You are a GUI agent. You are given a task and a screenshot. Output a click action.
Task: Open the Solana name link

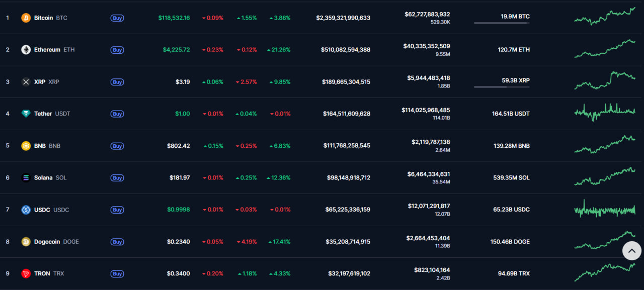click(x=43, y=177)
